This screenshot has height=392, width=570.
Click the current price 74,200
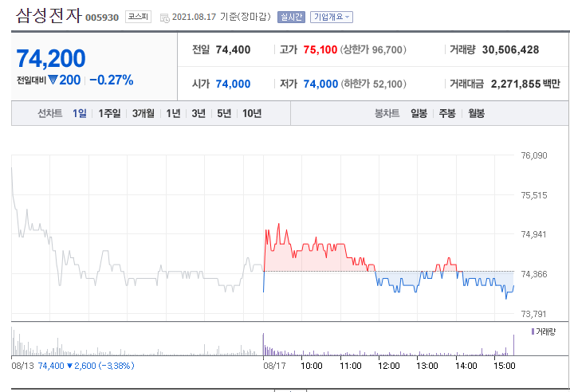[x=51, y=58]
